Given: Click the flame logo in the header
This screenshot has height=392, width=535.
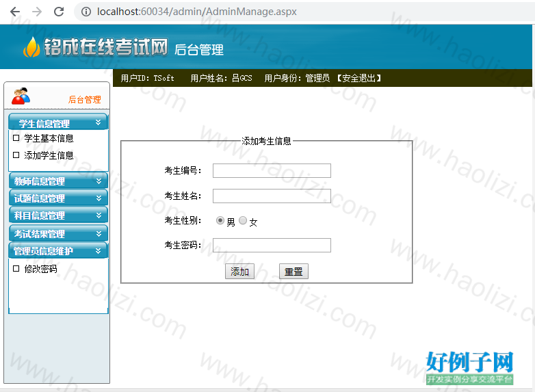Looking at the screenshot, I should click(31, 47).
